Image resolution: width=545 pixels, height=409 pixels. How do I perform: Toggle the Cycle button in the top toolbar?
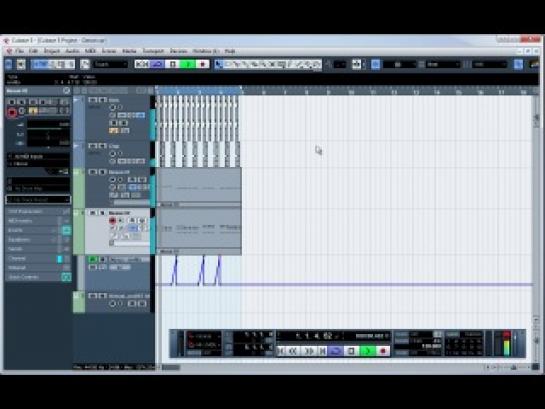pyautogui.click(x=157, y=64)
